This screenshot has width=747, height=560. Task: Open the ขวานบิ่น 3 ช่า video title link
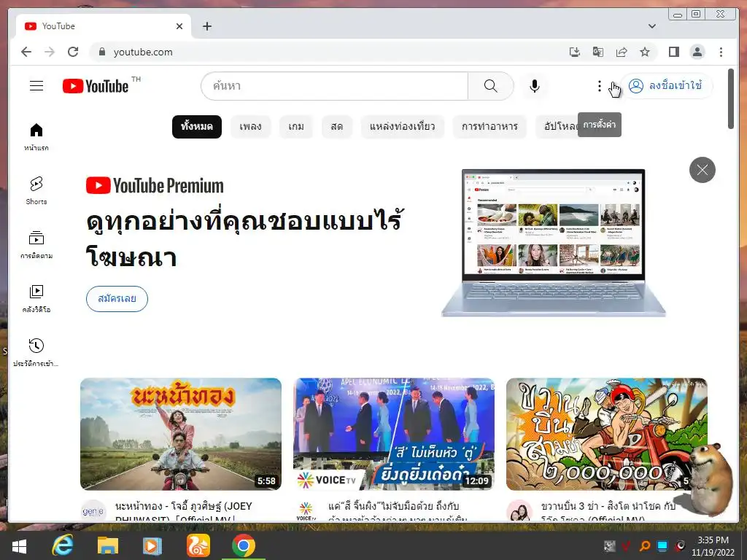[x=608, y=513]
